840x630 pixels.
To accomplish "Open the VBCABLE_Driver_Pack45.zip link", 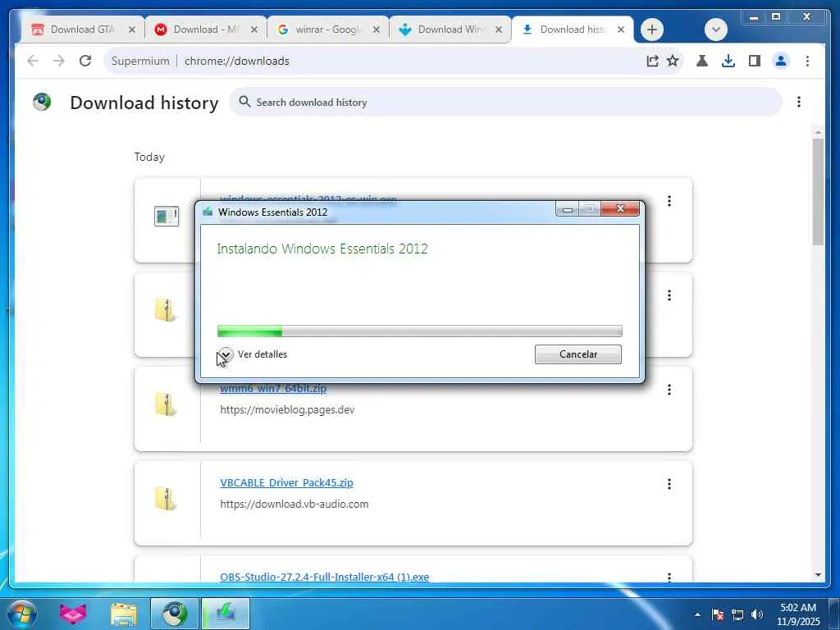I will [x=286, y=482].
